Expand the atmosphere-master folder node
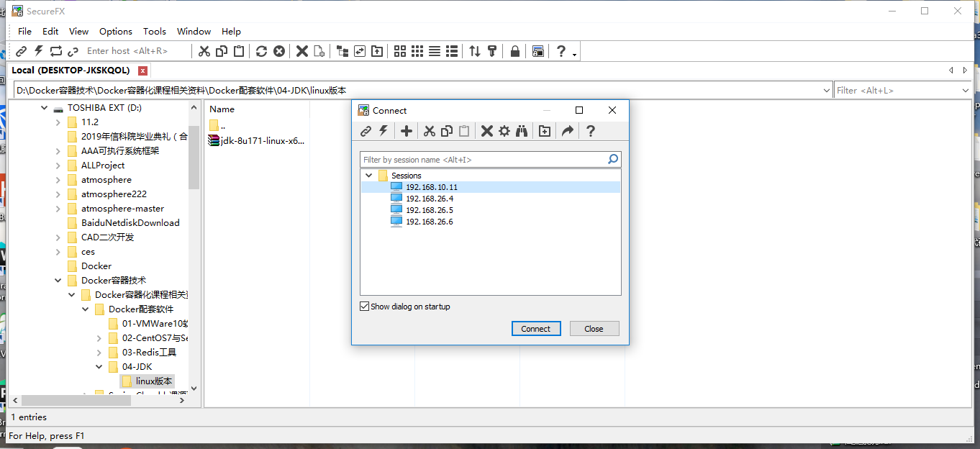 tap(58, 209)
